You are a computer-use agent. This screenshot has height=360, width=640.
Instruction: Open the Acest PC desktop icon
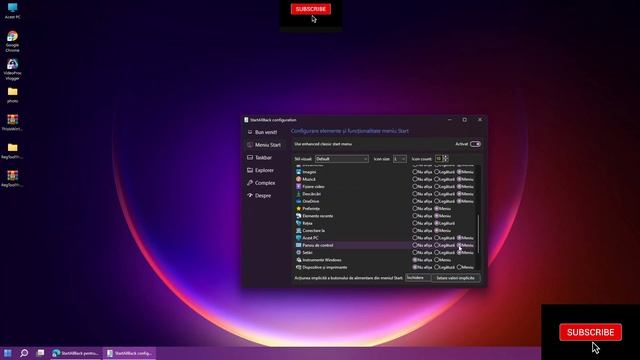click(x=12, y=11)
